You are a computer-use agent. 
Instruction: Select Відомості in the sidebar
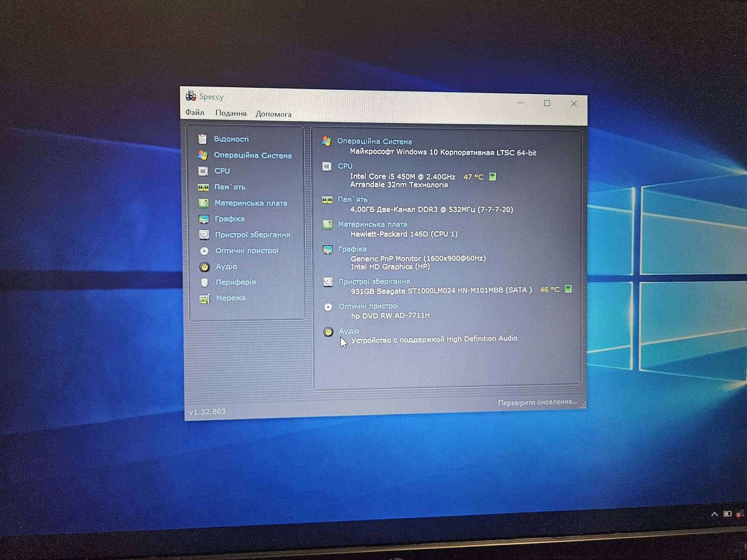tap(231, 139)
